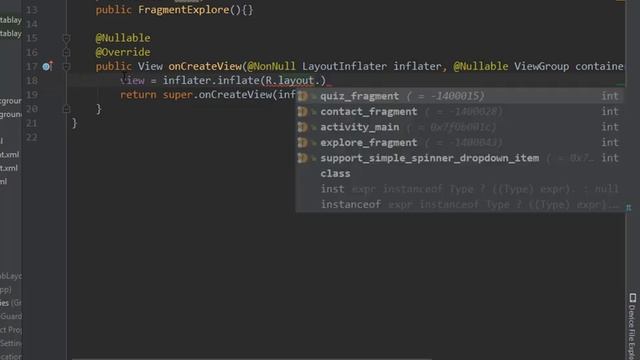Click LayoutInflater type on line 17
Screen dimensions: 640x360
coord(344,66)
